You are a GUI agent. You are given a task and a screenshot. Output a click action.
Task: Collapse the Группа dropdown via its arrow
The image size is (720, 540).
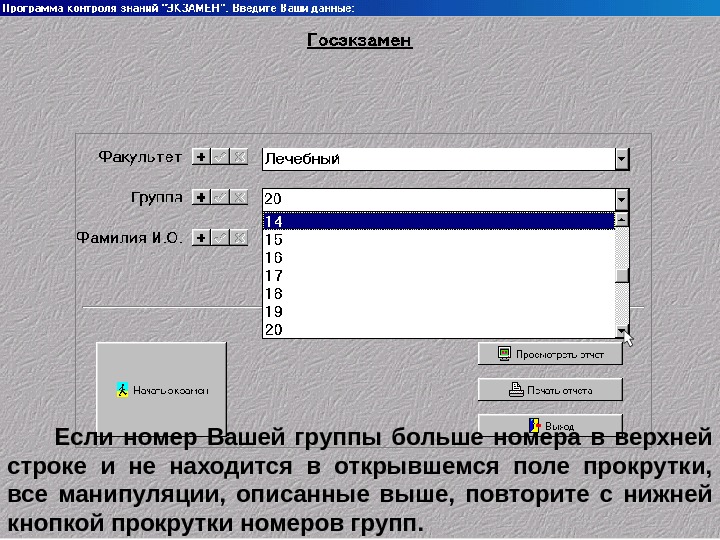621,200
